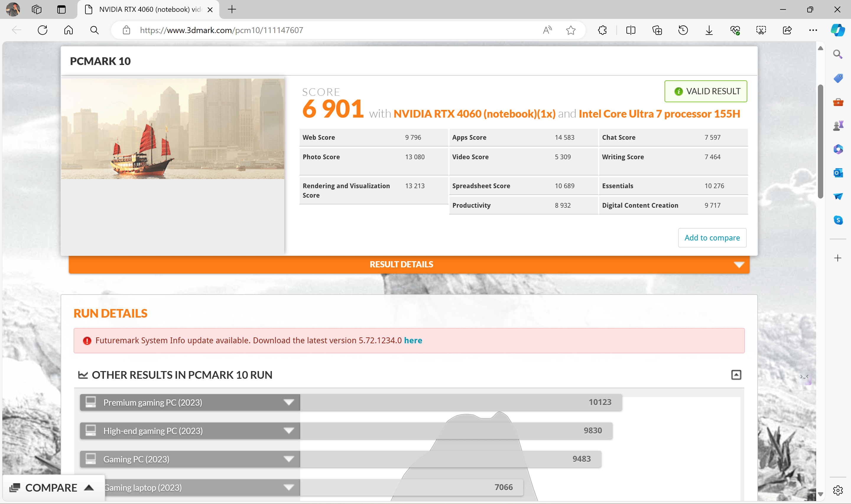Add page to favorites star
The image size is (851, 504).
(571, 30)
